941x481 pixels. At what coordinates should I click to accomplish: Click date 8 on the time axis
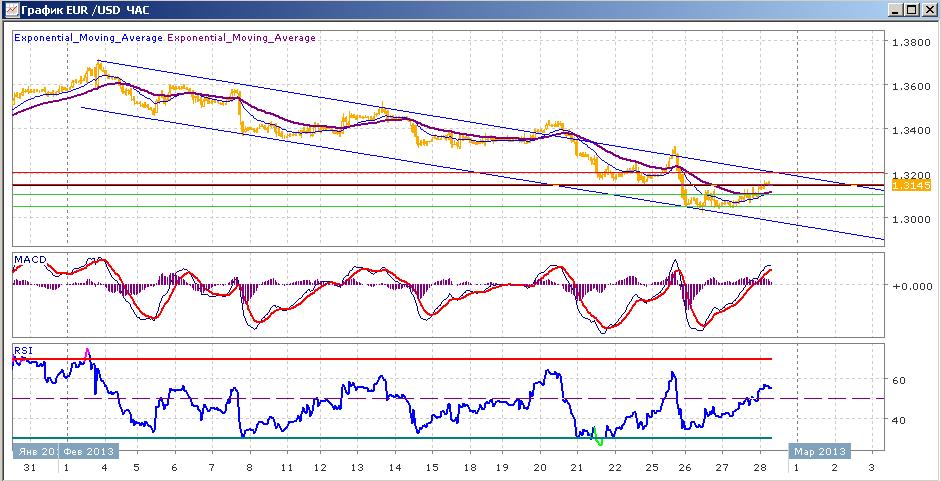point(249,468)
